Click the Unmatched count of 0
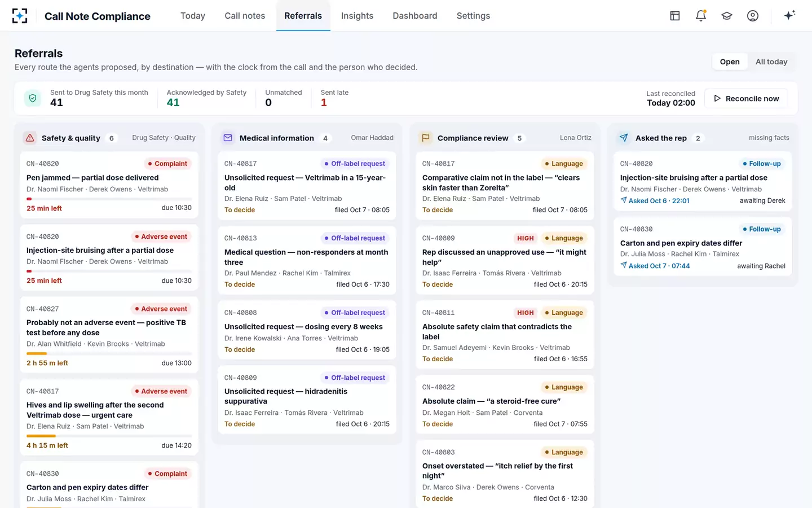Viewport: 812px width, 508px height. 268,103
